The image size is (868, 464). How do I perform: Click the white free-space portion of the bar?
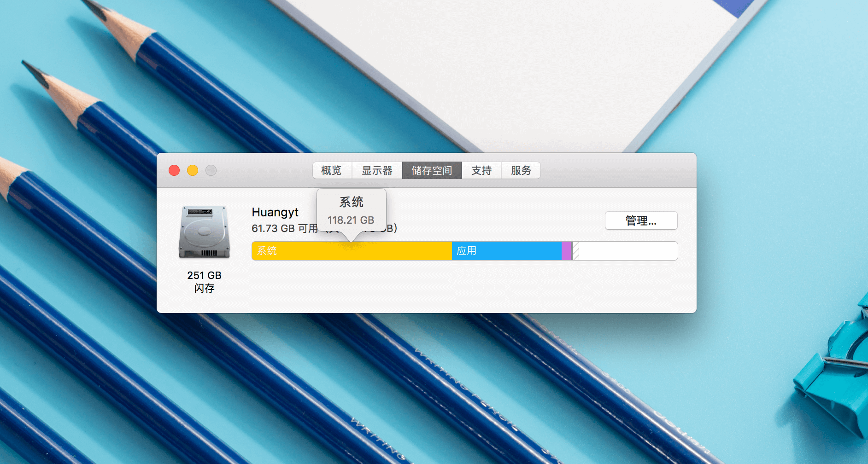click(628, 251)
